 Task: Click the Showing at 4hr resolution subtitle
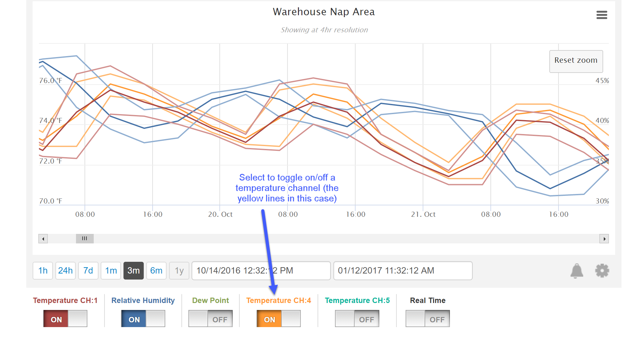(324, 30)
